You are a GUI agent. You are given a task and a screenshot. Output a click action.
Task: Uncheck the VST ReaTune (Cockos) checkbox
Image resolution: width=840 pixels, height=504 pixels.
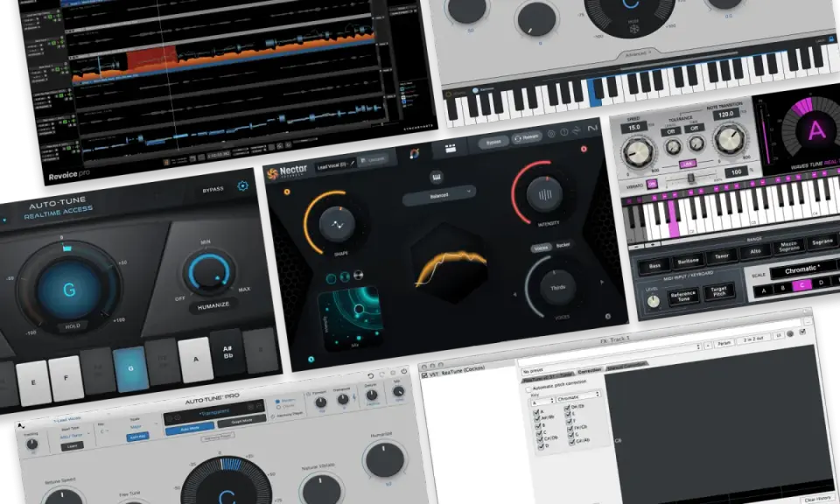tap(425, 374)
